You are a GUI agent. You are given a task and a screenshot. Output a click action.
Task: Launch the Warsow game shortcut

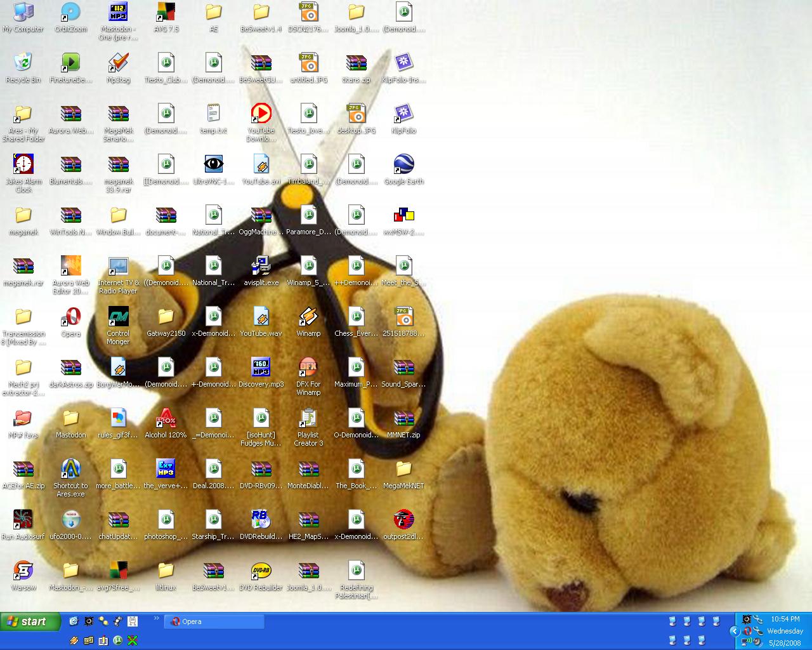[23, 571]
